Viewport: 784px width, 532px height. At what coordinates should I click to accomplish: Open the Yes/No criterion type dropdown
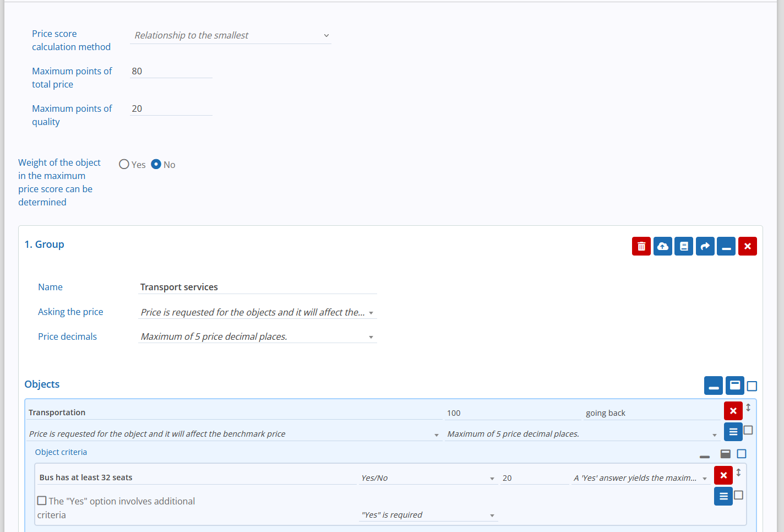click(x=428, y=478)
